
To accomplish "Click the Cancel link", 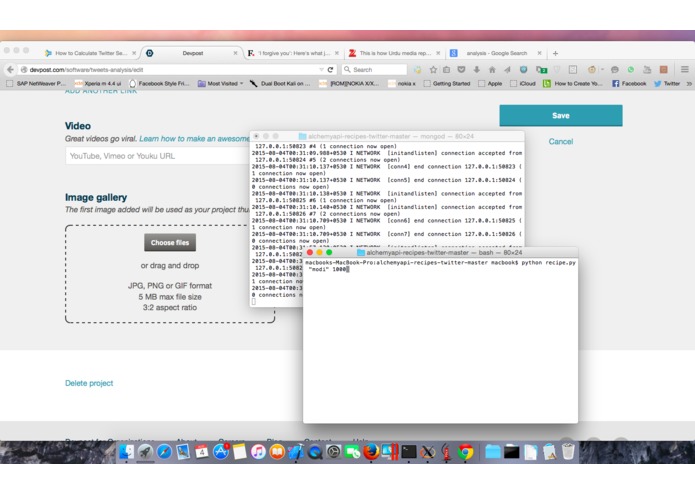I will click(x=561, y=141).
